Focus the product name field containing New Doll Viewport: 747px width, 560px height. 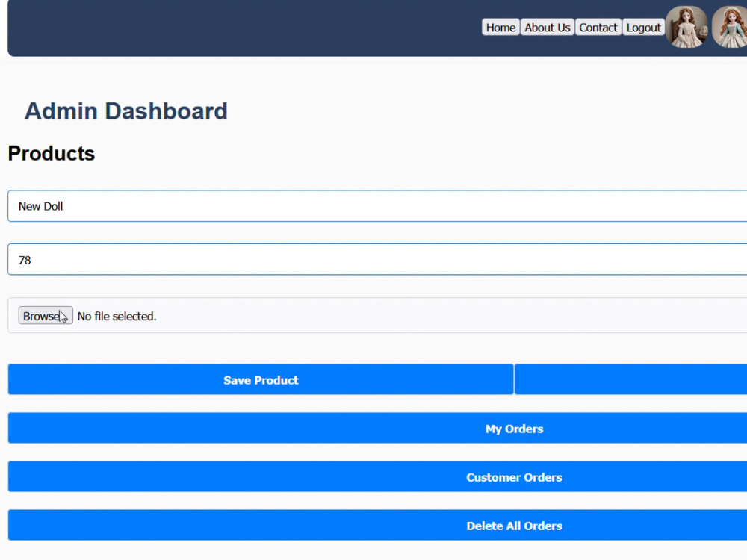coord(377,206)
